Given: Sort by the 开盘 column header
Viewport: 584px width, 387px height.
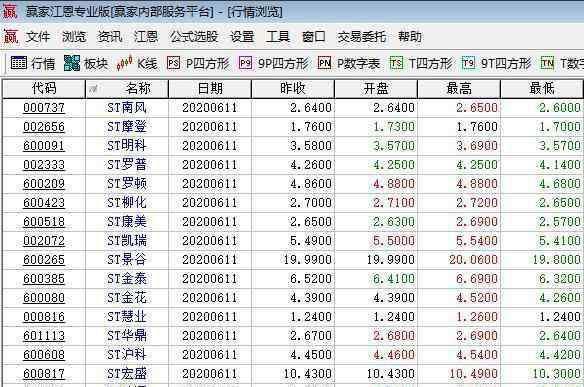Looking at the screenshot, I should [376, 89].
